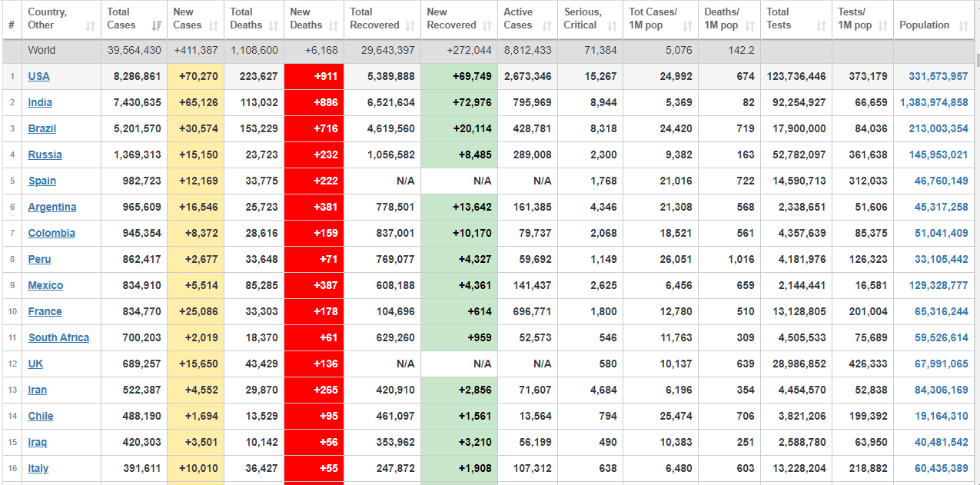Click the # rank column header

click(x=12, y=18)
